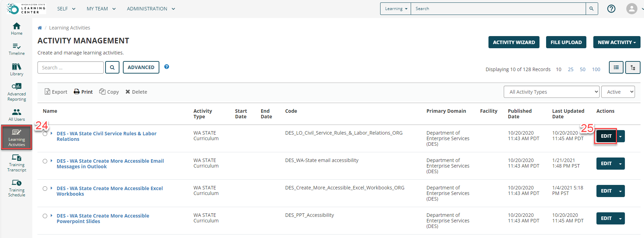Open the MY TEAM menu
The width and height of the screenshot is (644, 238).
point(101,9)
